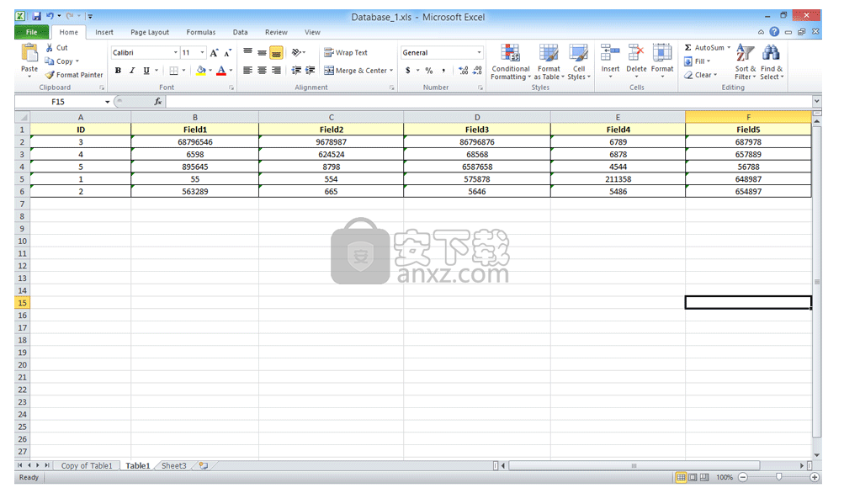Apply percent style format
The height and width of the screenshot is (504, 844).
[x=429, y=71]
